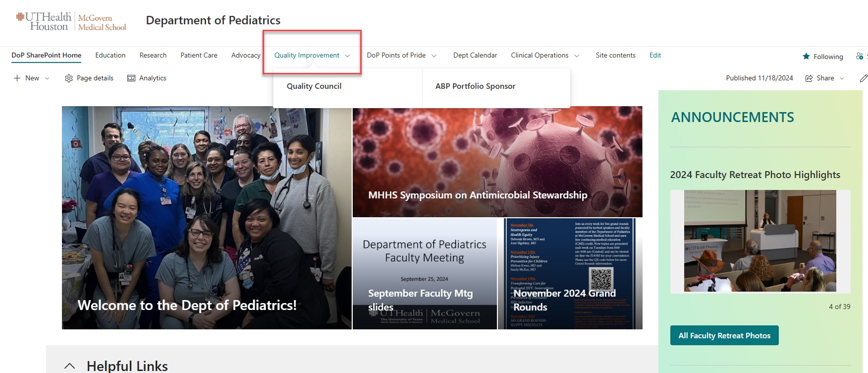Viewport: 868px width, 373px height.
Task: Expand DoP Points of Pride chevron
Action: [x=434, y=56]
